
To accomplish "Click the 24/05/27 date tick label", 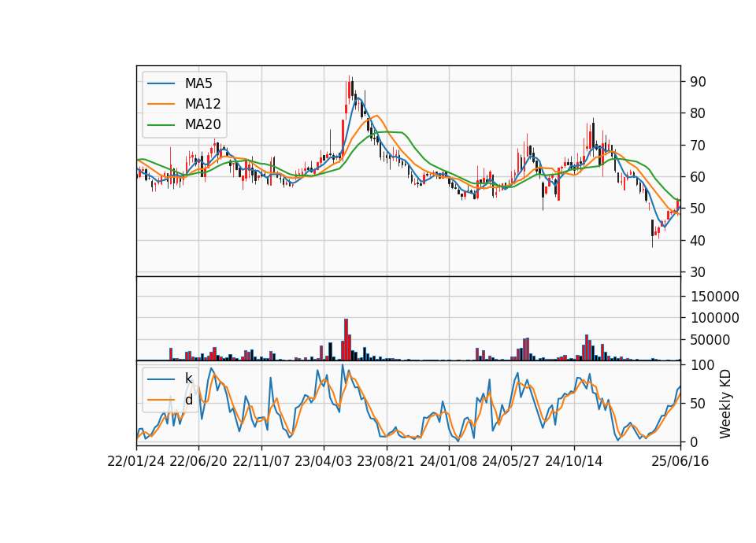I will click(x=511, y=461).
